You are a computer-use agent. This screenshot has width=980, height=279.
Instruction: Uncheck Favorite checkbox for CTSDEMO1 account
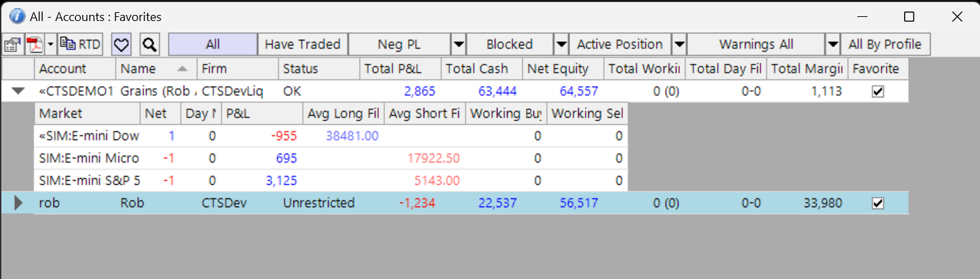[878, 91]
